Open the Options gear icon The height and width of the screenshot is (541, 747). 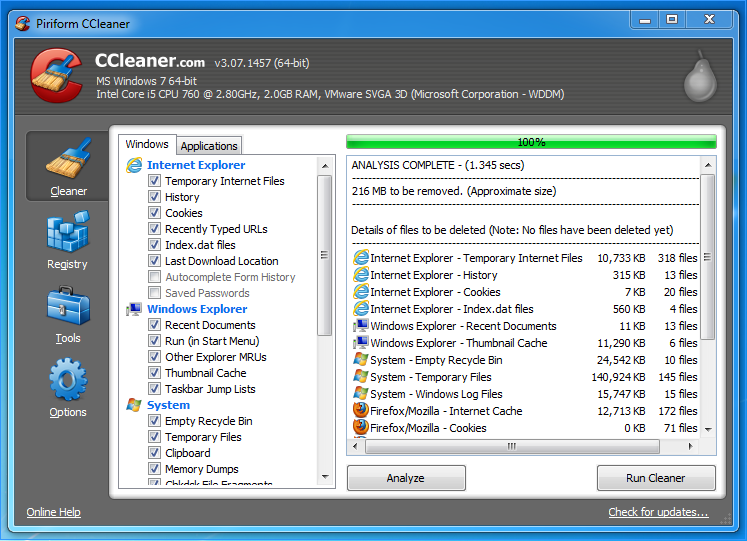[68, 380]
